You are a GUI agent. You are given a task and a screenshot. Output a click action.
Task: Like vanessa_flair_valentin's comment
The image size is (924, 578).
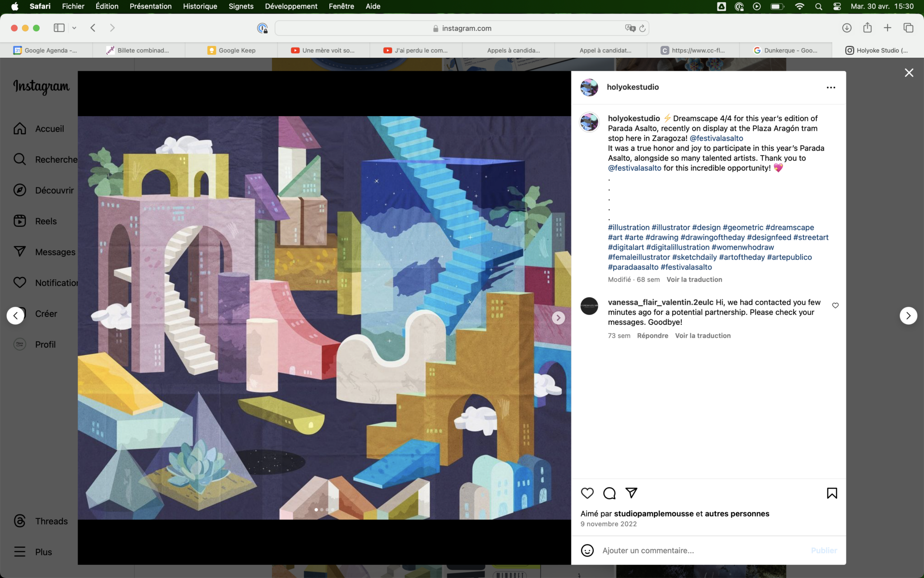(835, 306)
